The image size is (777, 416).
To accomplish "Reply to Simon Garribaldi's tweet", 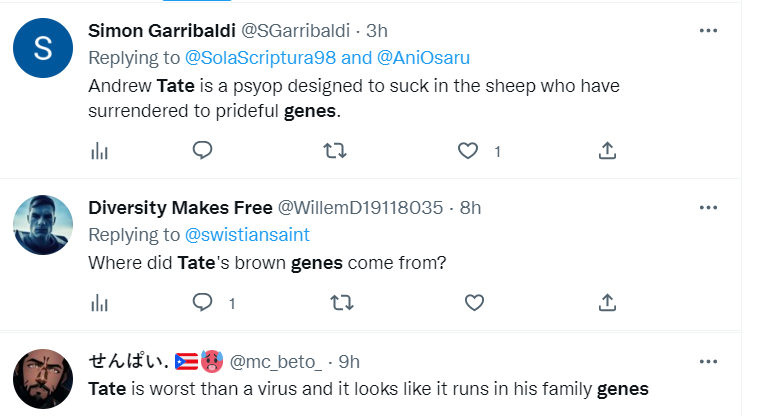I will click(202, 150).
